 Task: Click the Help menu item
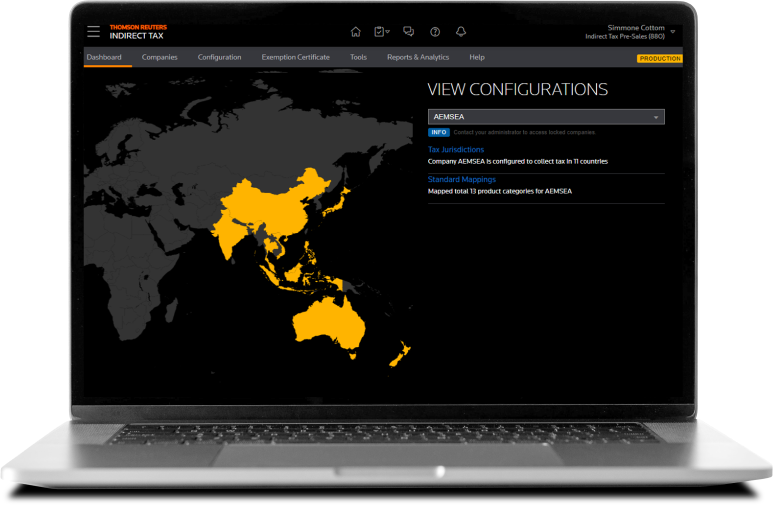[477, 58]
